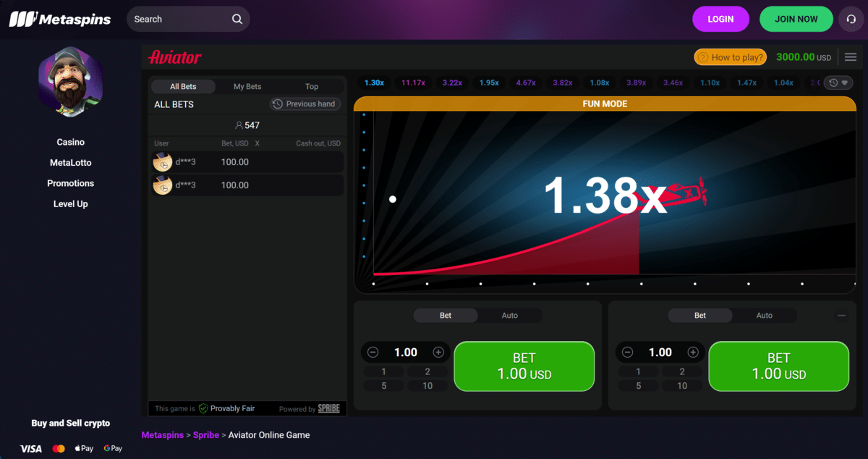Decrease right bet amount with minus

pos(628,353)
